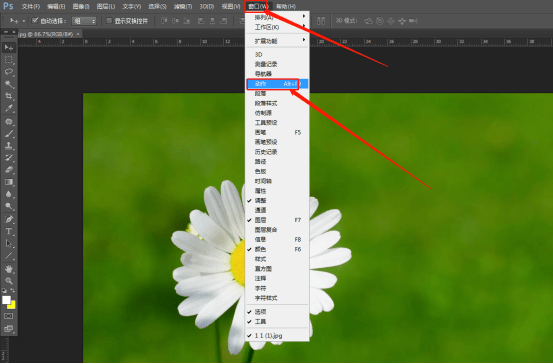Open 编辑(E) menu
The width and height of the screenshot is (553, 364).
[x=56, y=6]
